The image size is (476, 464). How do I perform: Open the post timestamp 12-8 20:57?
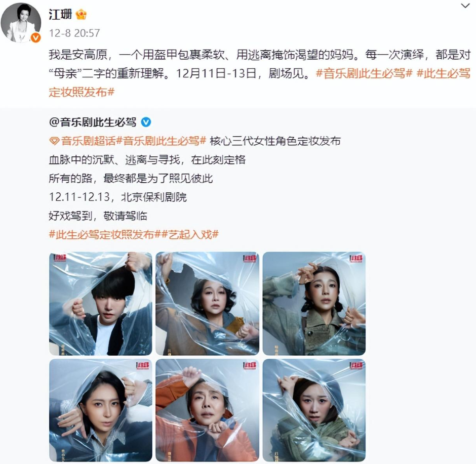click(74, 33)
